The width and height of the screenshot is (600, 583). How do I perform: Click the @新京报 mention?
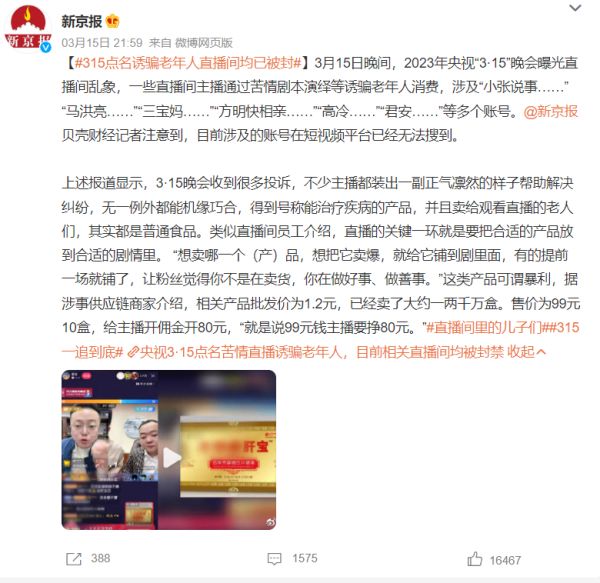tap(551, 111)
